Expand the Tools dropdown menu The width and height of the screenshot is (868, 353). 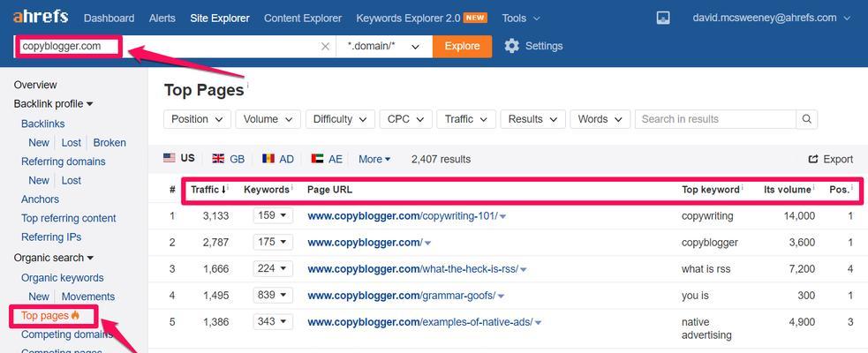click(x=520, y=19)
